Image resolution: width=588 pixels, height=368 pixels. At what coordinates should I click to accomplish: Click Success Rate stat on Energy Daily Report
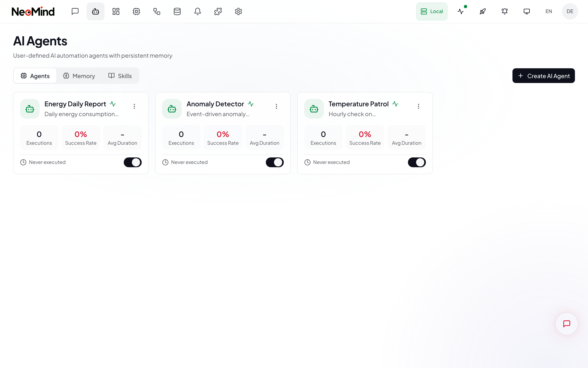pyautogui.click(x=81, y=138)
